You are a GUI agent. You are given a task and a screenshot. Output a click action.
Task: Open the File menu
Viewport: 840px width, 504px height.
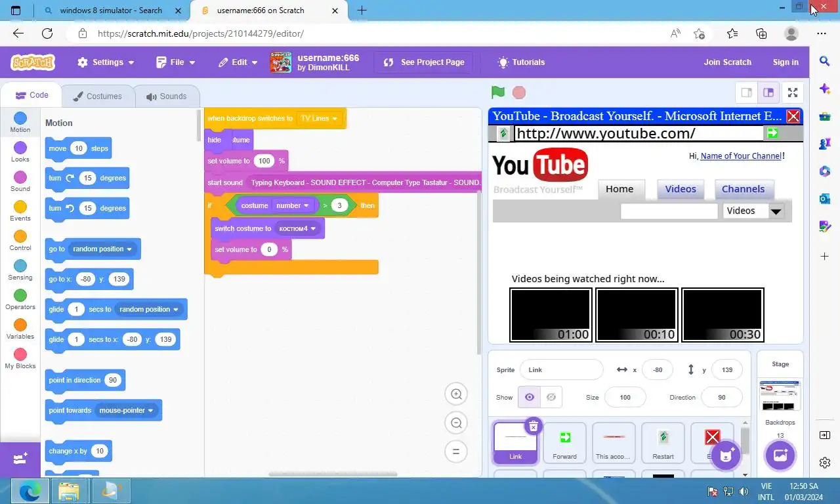pos(176,62)
